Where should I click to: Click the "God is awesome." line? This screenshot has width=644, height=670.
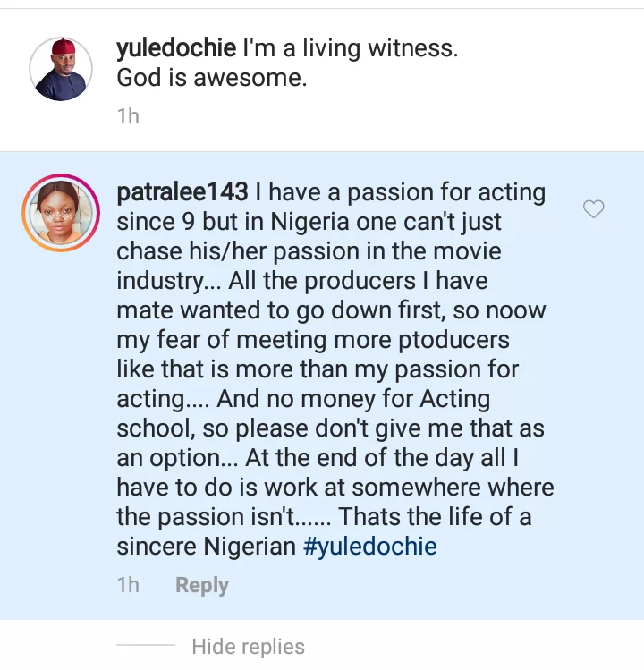(x=212, y=79)
